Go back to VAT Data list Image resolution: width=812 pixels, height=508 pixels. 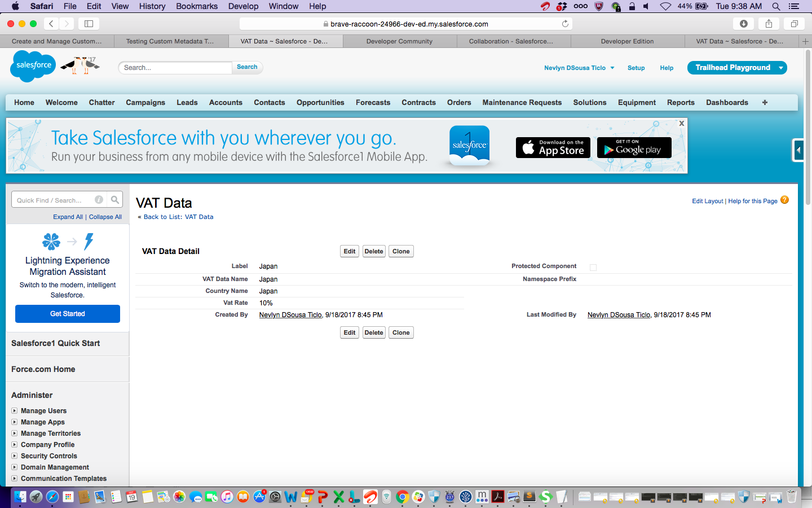pos(178,217)
